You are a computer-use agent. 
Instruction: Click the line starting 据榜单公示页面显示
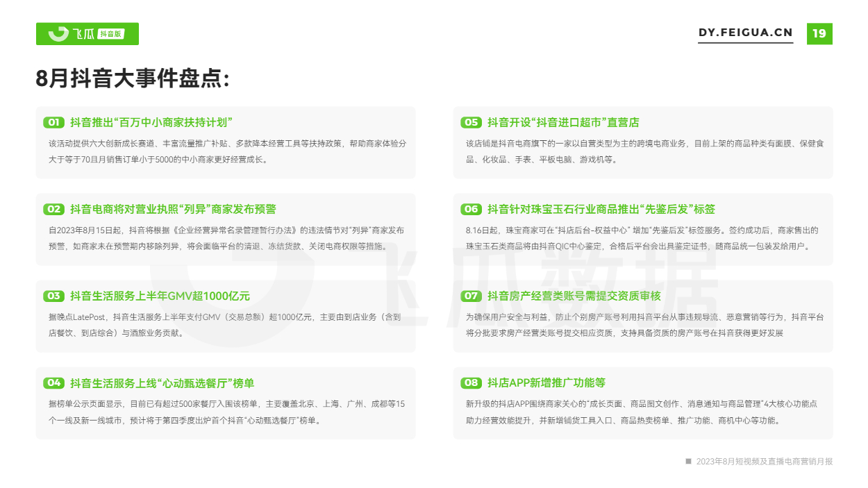[x=226, y=403]
